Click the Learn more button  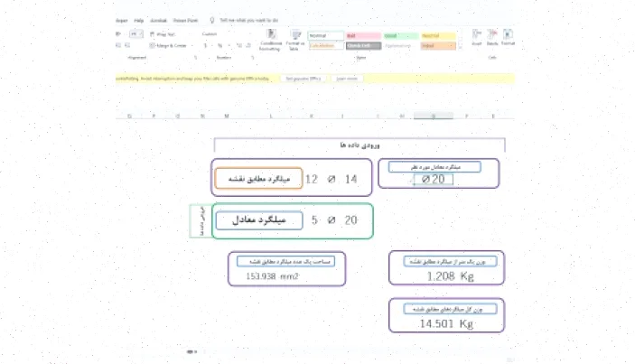pos(347,79)
